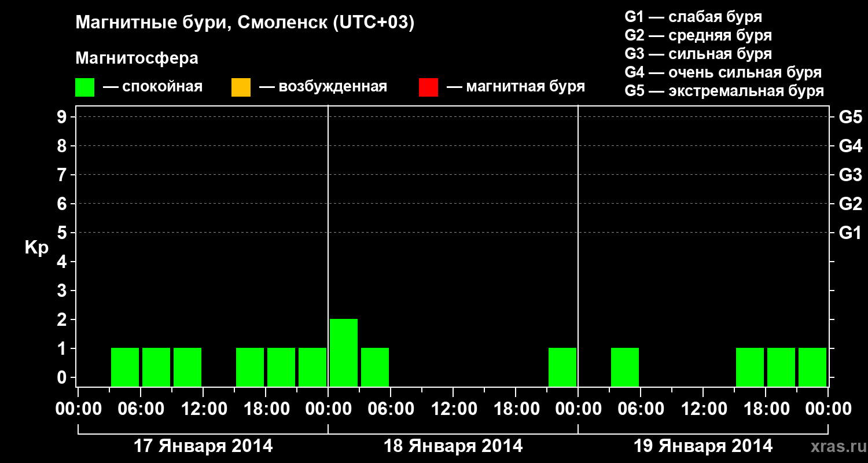Viewport: 868px width, 463px height.
Task: Click the G4 label on right axis
Action: (851, 146)
